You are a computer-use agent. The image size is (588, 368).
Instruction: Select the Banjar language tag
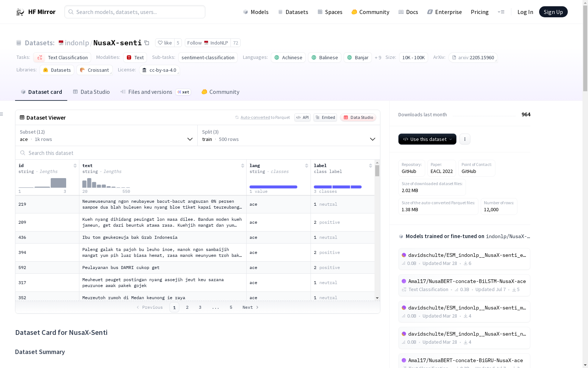[358, 57]
